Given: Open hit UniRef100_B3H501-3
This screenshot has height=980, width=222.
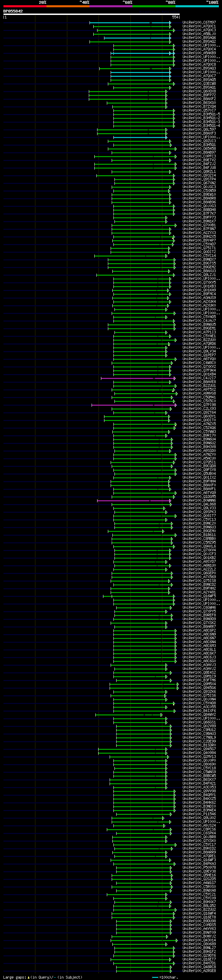Looking at the screenshot, I should 201,122.
